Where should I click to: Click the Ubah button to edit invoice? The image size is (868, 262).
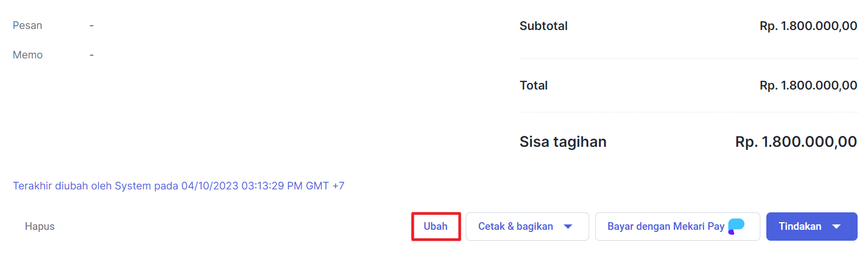click(436, 227)
